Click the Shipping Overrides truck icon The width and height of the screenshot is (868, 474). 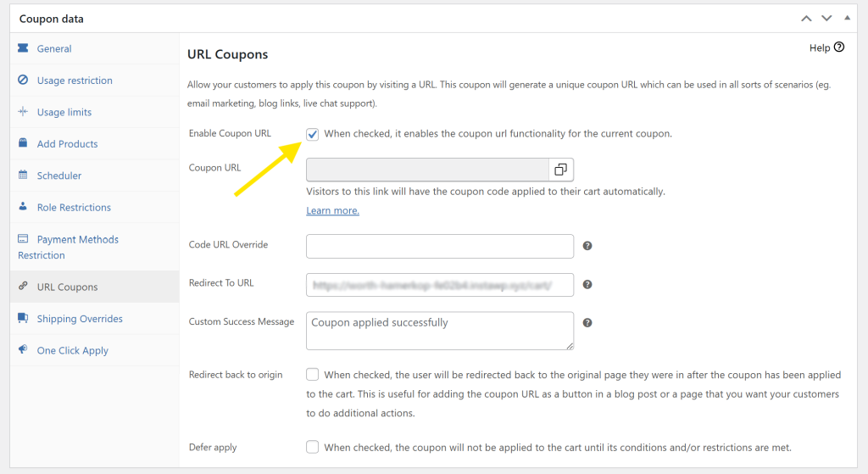point(23,318)
